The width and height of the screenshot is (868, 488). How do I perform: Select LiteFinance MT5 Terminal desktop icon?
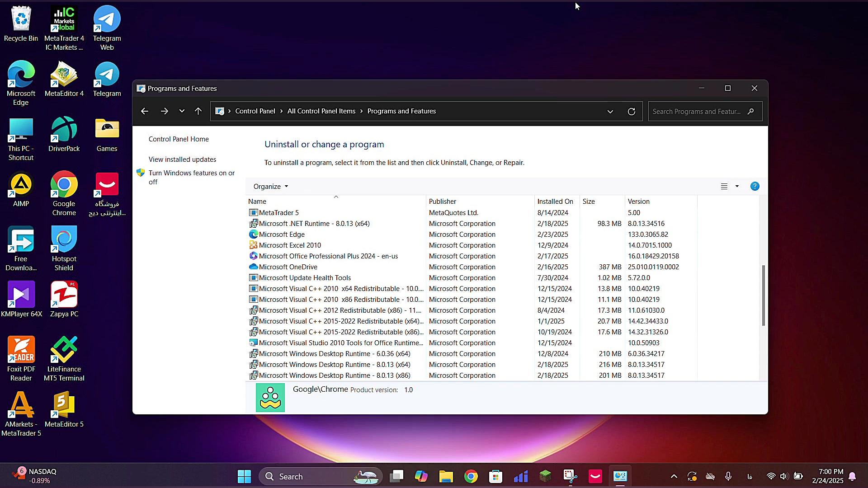64,359
